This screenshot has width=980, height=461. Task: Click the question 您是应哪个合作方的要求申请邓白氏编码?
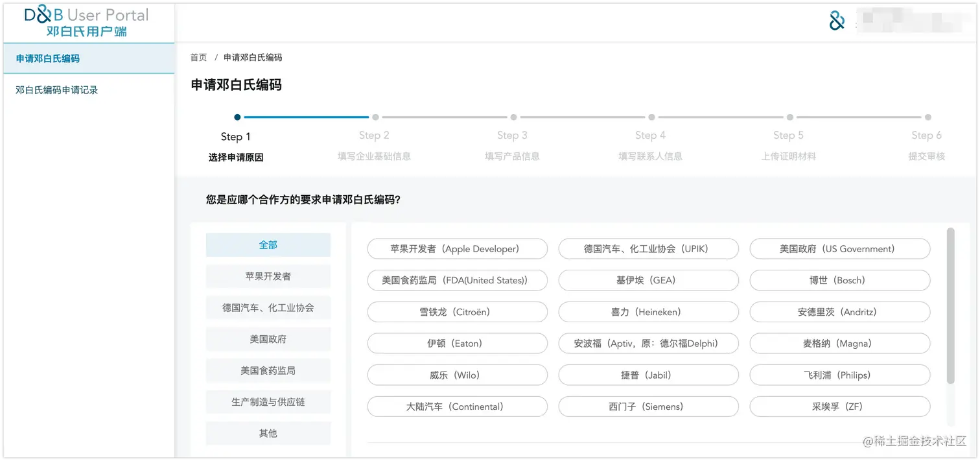[x=303, y=200]
